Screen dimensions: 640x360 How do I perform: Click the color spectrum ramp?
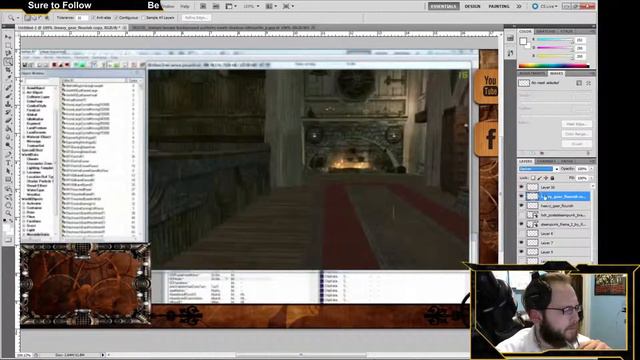pos(554,66)
